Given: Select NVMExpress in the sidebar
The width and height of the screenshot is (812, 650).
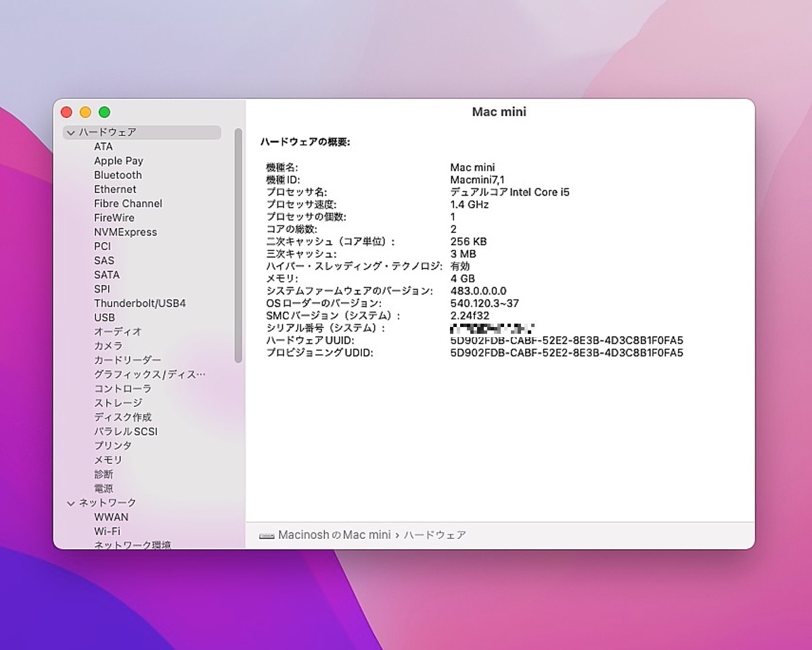Looking at the screenshot, I should [125, 232].
